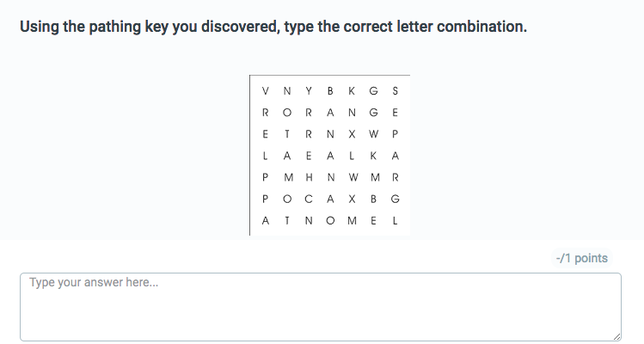Click the word search grid image
Image resolution: width=644 pixels, height=344 pixels.
[329, 155]
